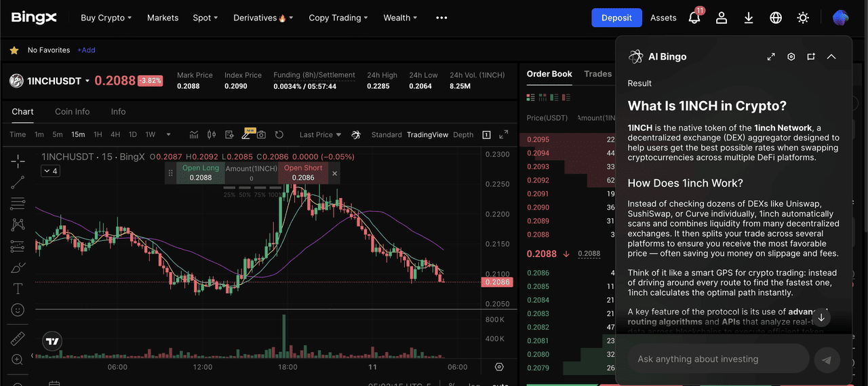Toggle light/dark theme sun icon
The width and height of the screenshot is (868, 386).
tap(803, 18)
